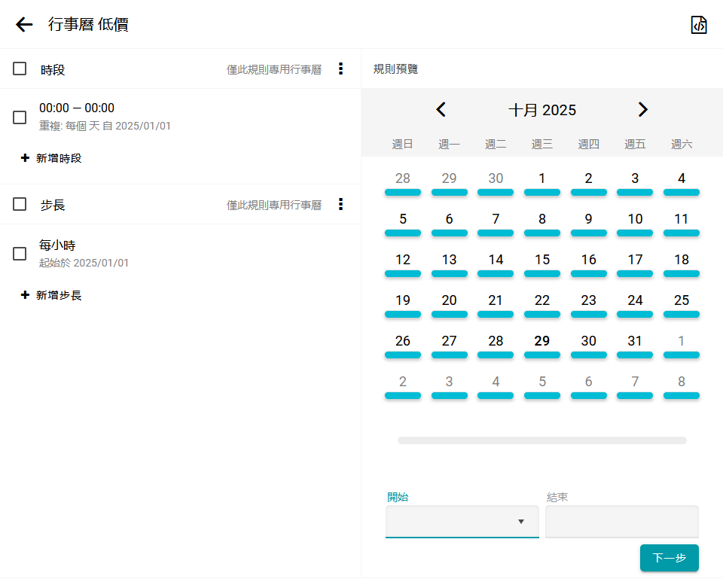723x588 pixels.
Task: Click the horizontal bar below the calendar
Action: [541, 440]
